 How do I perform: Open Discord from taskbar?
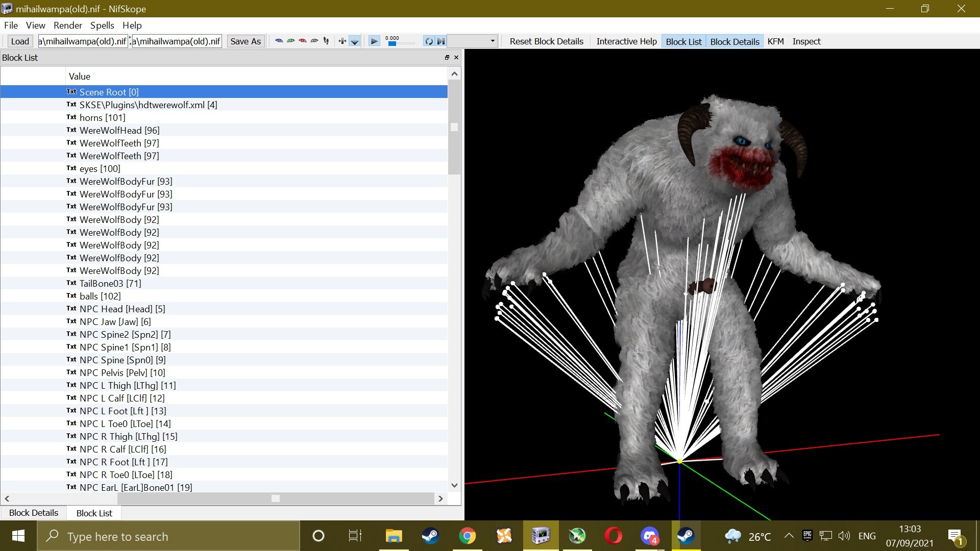[x=650, y=536]
